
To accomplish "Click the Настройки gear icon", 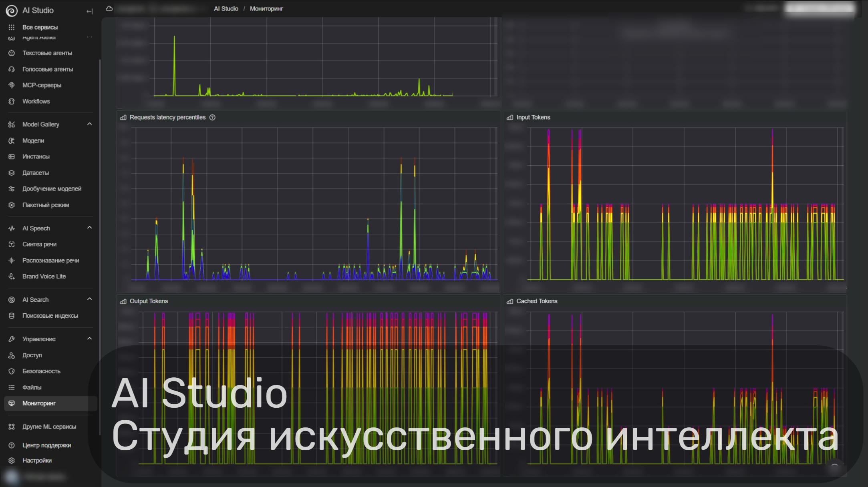I will pyautogui.click(x=12, y=461).
